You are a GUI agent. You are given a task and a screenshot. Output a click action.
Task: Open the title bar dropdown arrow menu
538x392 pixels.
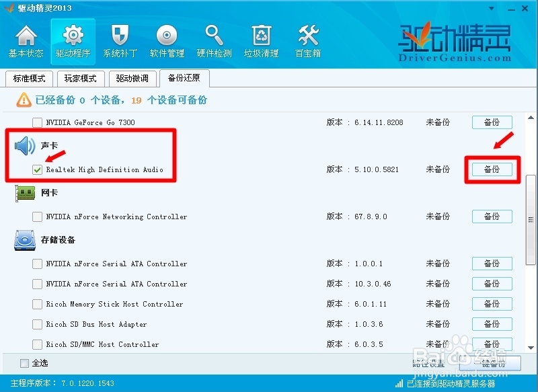coord(492,9)
